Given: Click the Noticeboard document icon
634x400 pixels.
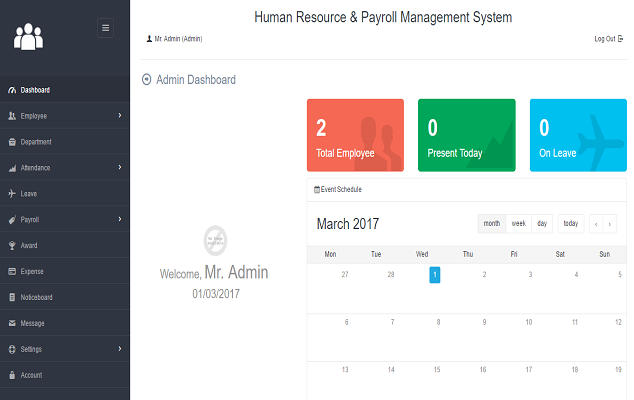Looking at the screenshot, I should coord(12,297).
